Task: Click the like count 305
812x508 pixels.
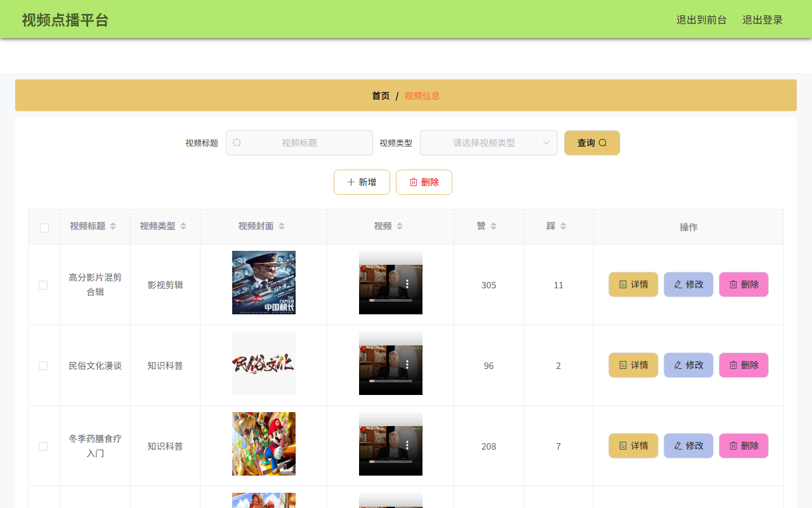Action: pyautogui.click(x=488, y=285)
